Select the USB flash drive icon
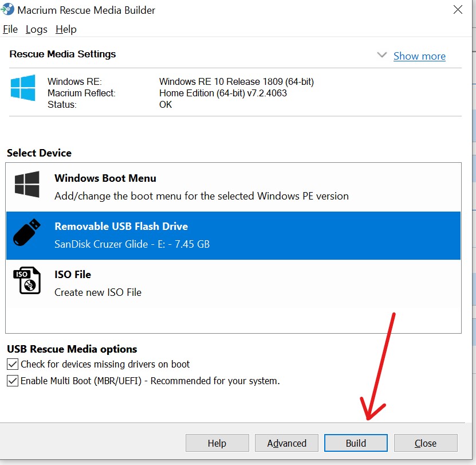This screenshot has height=465, width=476. tap(27, 232)
